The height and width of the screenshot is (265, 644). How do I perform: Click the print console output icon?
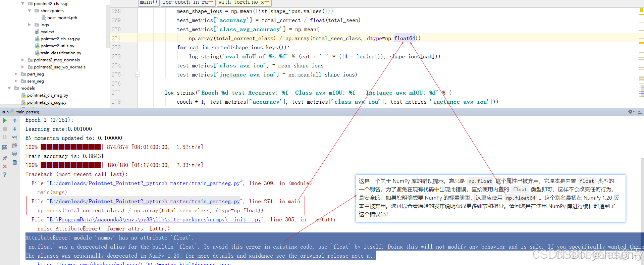[15, 154]
